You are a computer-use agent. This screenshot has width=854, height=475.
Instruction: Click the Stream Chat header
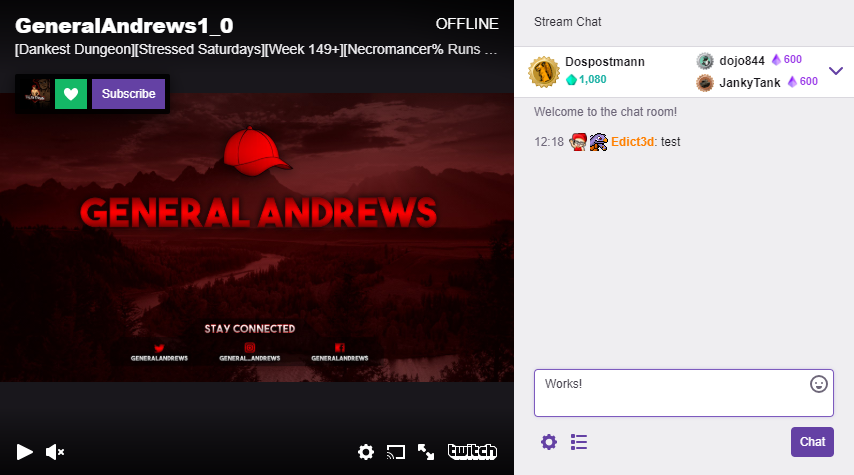[568, 22]
